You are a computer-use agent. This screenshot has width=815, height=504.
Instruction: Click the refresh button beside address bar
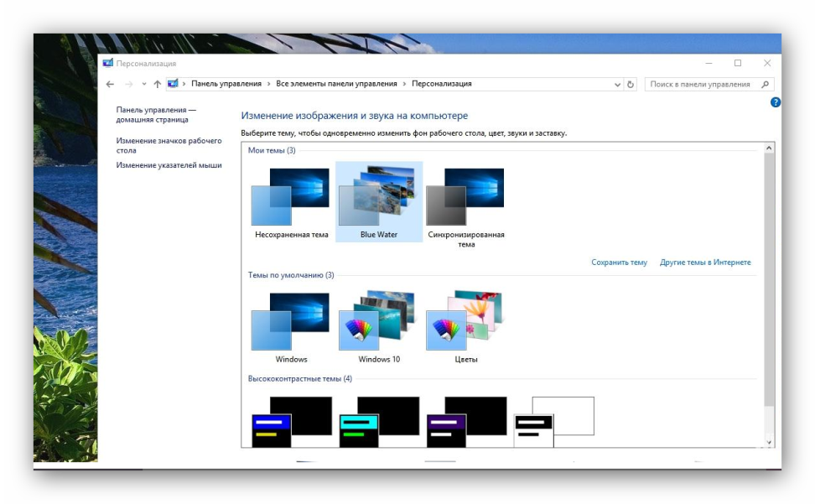(631, 84)
